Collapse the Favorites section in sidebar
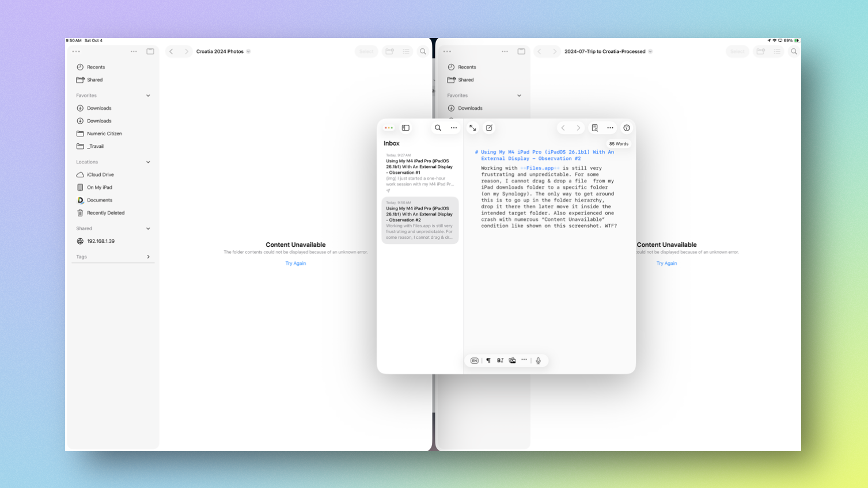The image size is (868, 488). (x=149, y=95)
